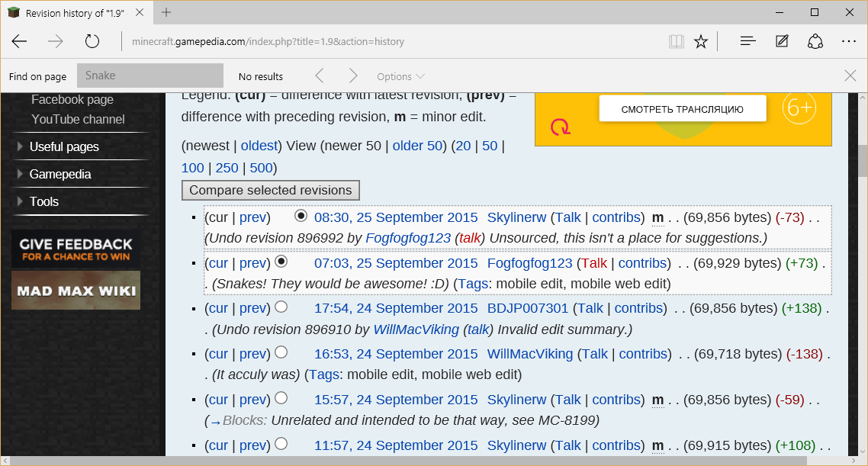The image size is (868, 466).
Task: Open find Options dropdown
Action: pyautogui.click(x=400, y=76)
